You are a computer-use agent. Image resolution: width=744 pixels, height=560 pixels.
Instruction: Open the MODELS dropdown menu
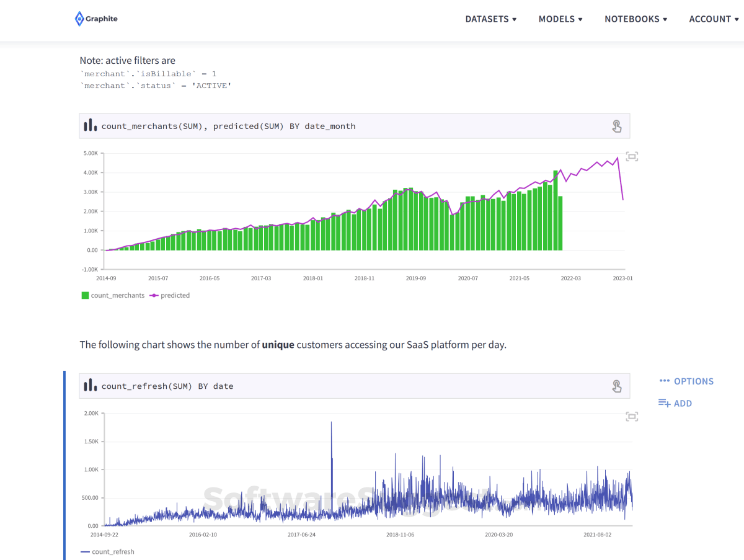(x=560, y=19)
